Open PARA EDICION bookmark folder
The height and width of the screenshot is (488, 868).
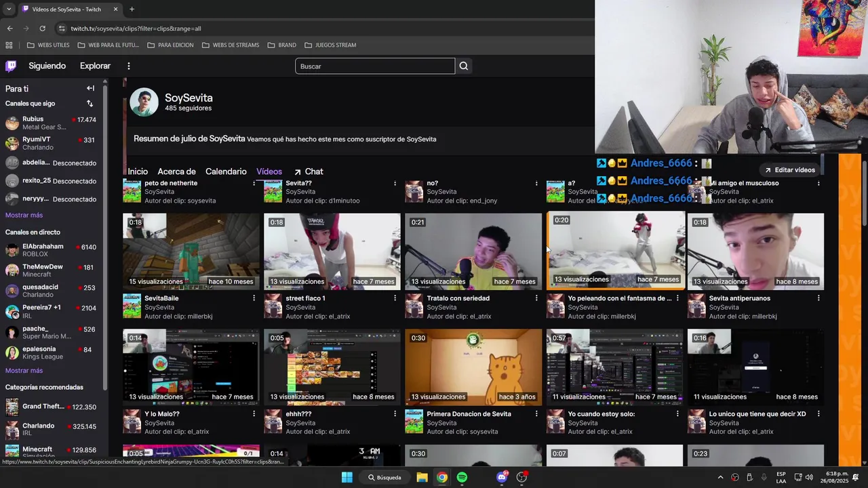click(x=170, y=45)
